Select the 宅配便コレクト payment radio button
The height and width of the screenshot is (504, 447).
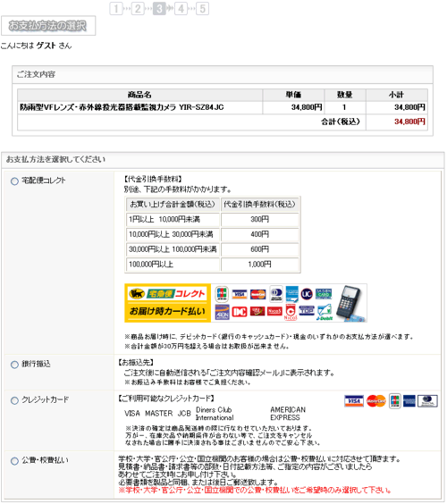coord(14,181)
